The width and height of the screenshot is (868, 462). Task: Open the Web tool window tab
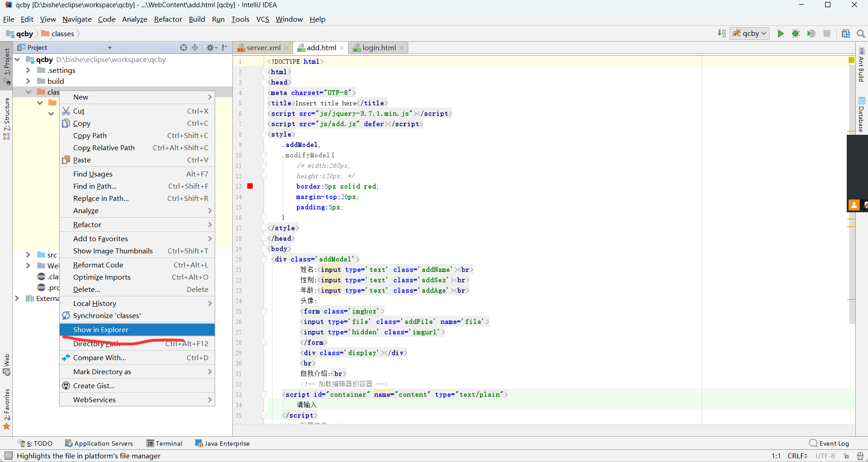[x=7, y=365]
